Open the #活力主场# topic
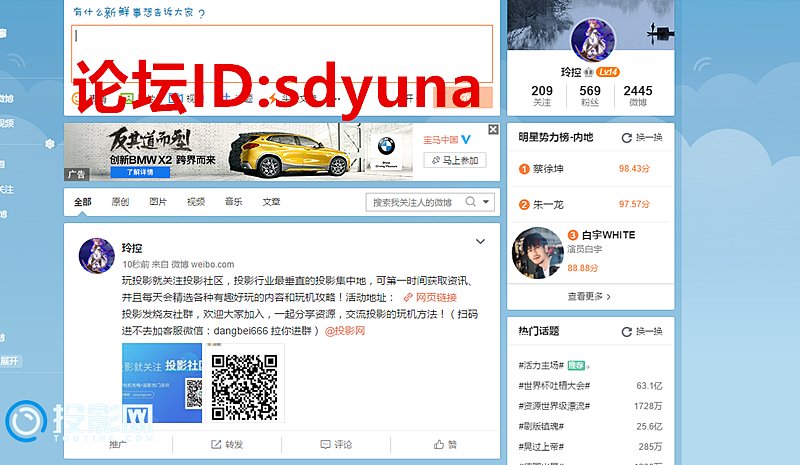The image size is (800, 465). click(x=541, y=365)
